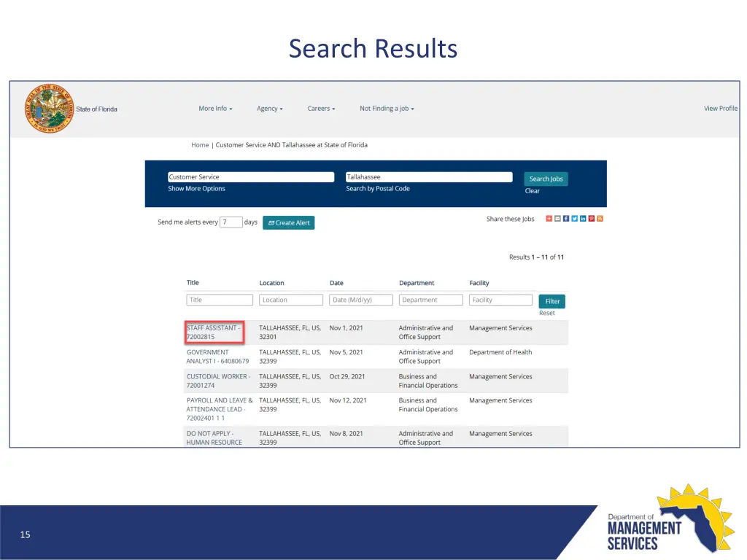Sort results by the Date column header
747x560 pixels.
[336, 283]
